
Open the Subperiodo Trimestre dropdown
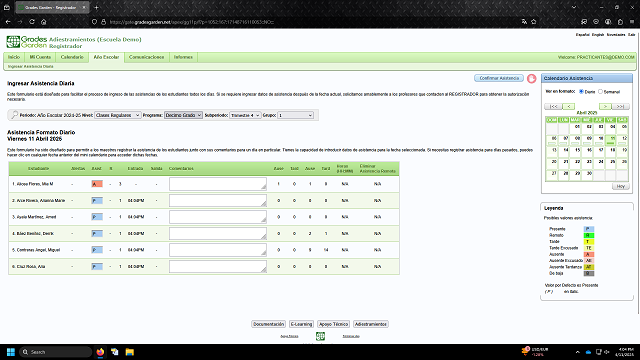pyautogui.click(x=245, y=115)
